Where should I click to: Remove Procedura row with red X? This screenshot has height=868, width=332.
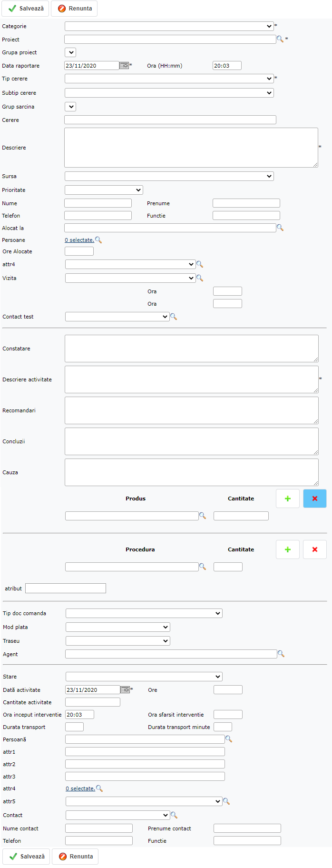coord(314,549)
